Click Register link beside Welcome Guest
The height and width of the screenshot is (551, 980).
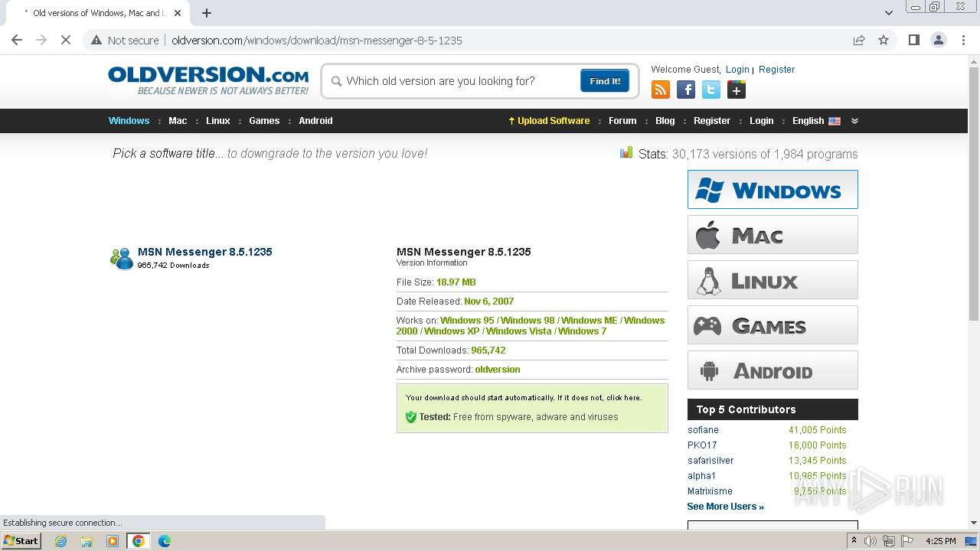[x=776, y=70]
